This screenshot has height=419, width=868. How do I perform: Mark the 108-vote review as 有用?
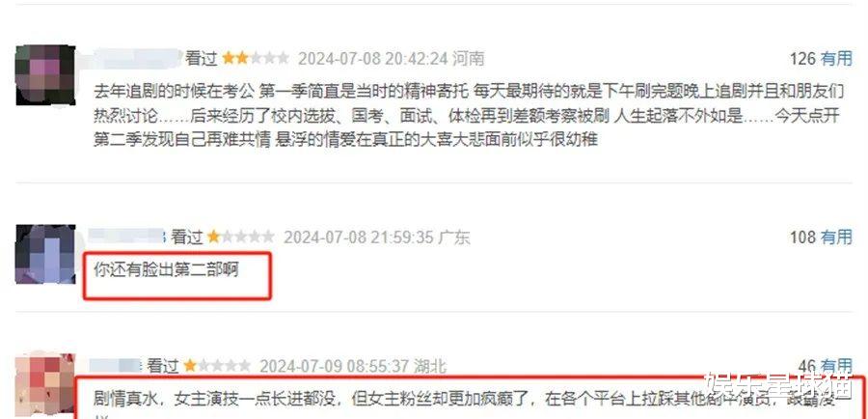[836, 237]
